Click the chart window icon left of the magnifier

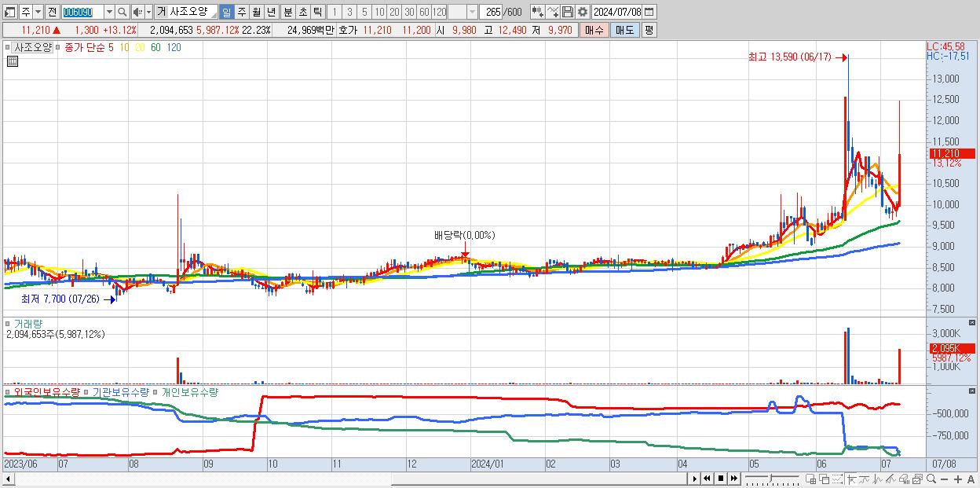tap(917, 479)
